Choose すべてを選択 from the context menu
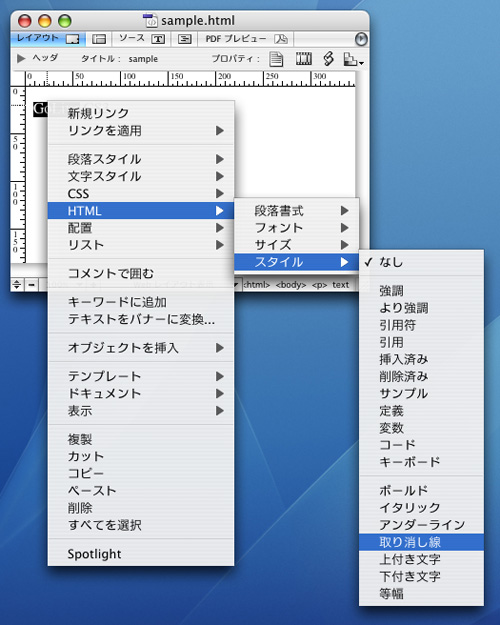The width and height of the screenshot is (500, 625). tap(141, 525)
